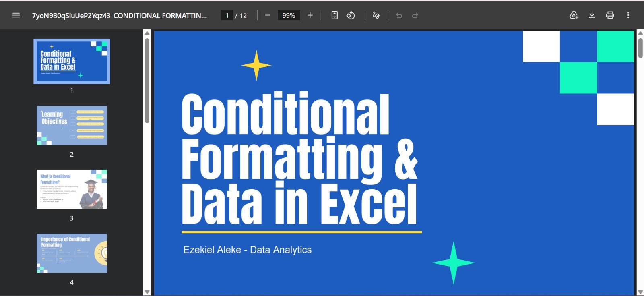This screenshot has width=644, height=296.
Task: Click the 99% zoom level field
Action: pyautogui.click(x=289, y=15)
